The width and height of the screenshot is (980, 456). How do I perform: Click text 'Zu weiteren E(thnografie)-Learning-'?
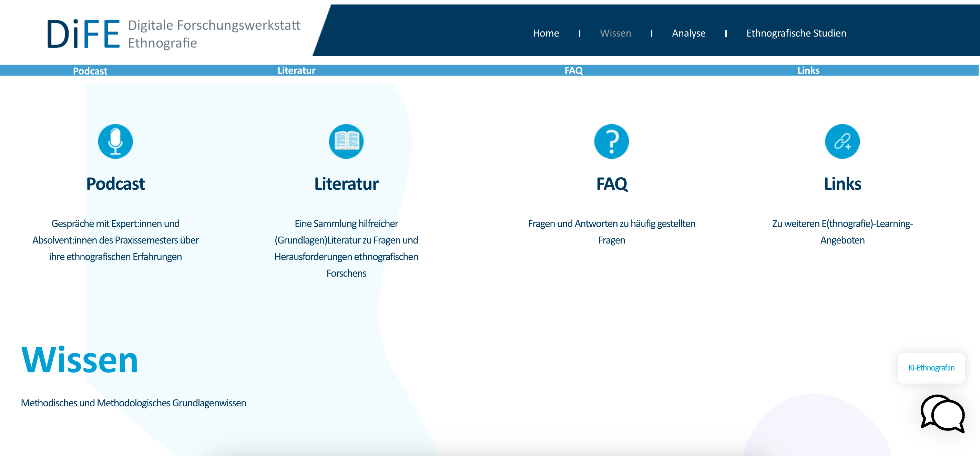[842, 223]
